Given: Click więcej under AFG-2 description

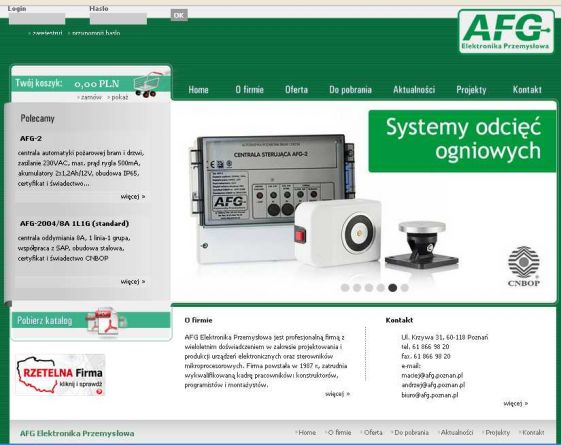Looking at the screenshot, I should [x=133, y=196].
